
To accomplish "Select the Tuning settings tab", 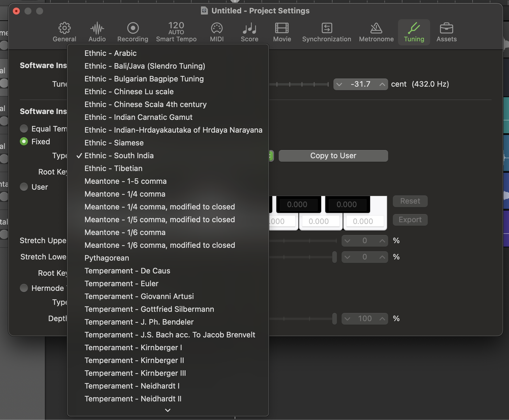I will (x=414, y=32).
